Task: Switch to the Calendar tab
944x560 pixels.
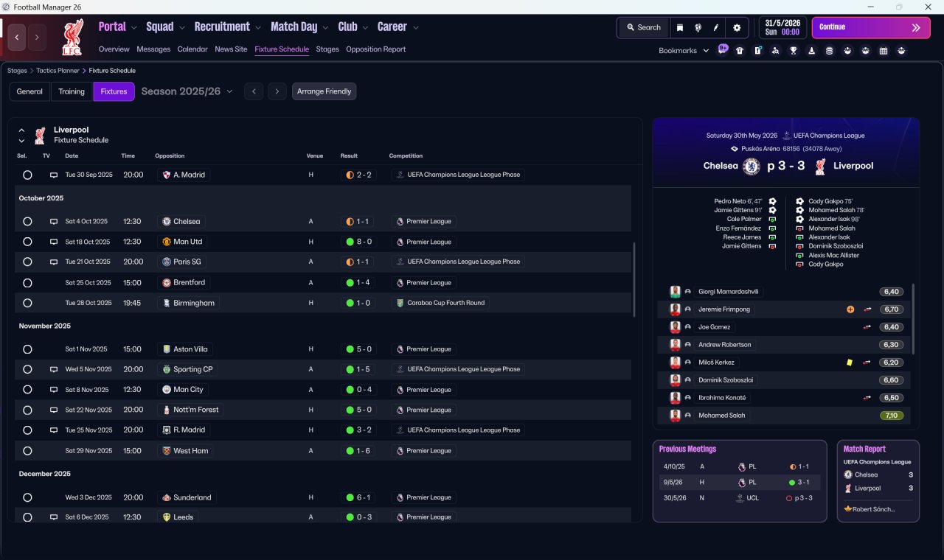Action: (192, 49)
